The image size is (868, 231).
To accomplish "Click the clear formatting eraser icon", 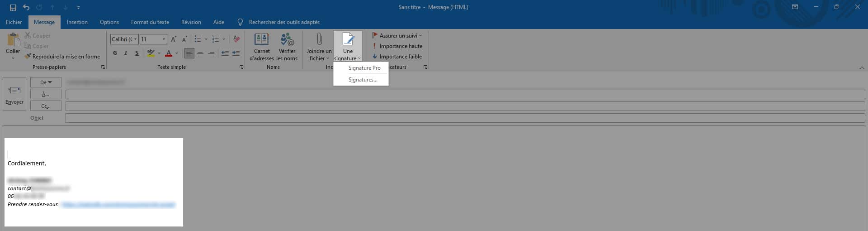I will point(236,39).
